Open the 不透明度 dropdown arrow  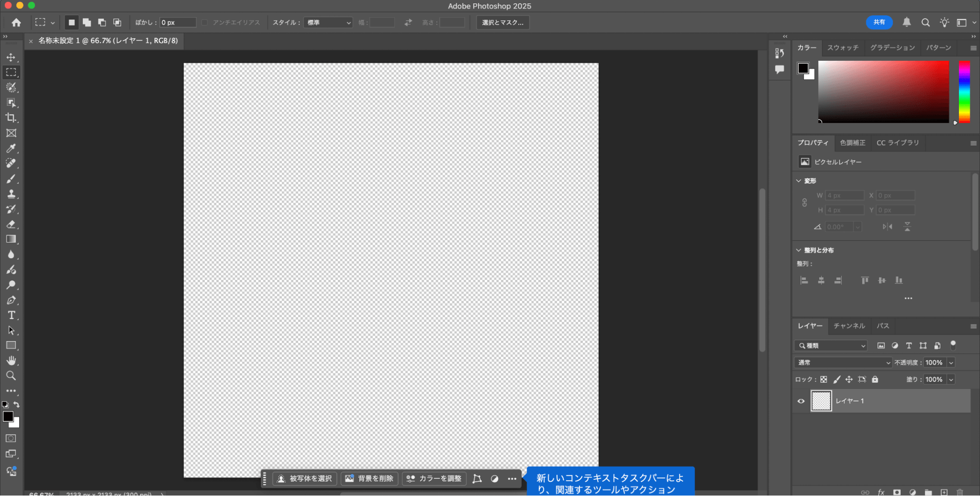(x=951, y=363)
